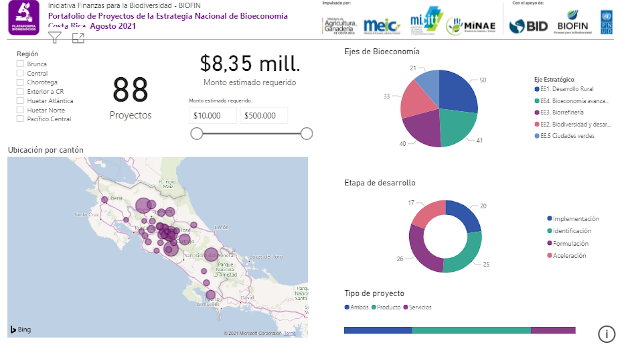Select the MEIC logo
This screenshot has width=630, height=361.
(x=382, y=26)
